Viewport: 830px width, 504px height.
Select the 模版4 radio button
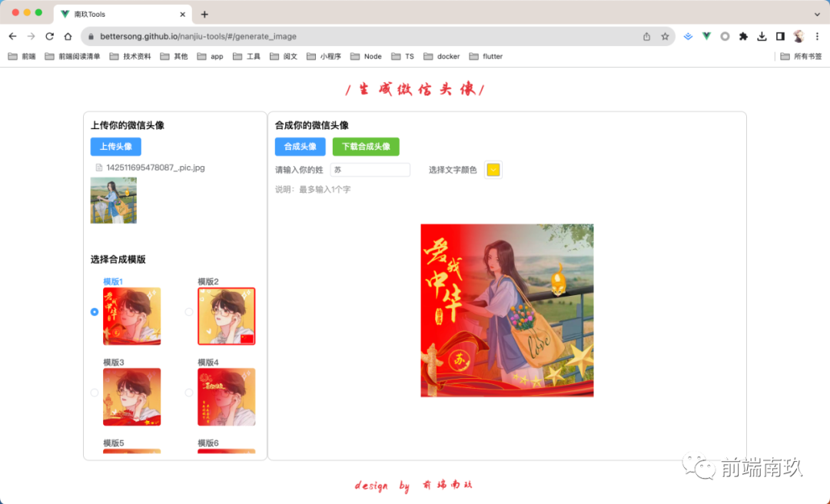click(189, 393)
